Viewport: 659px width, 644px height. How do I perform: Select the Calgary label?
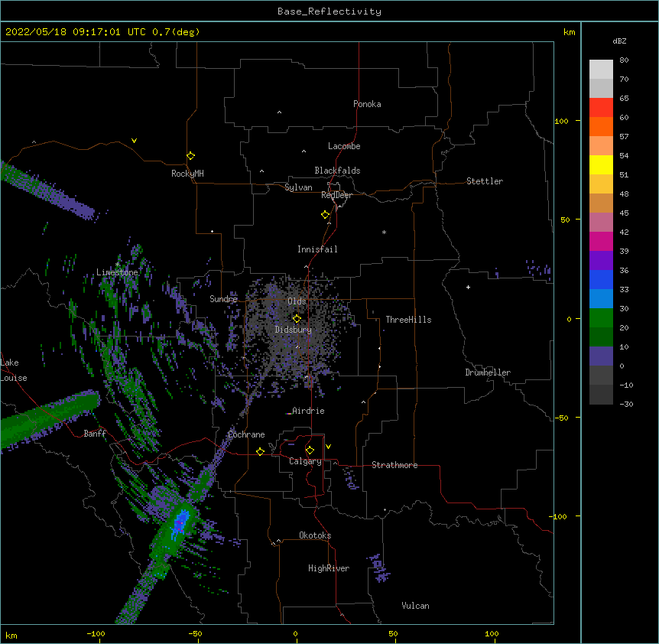coord(305,461)
